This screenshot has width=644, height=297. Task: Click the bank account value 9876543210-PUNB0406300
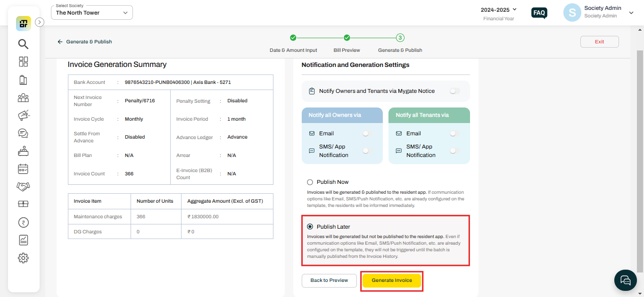point(157,82)
